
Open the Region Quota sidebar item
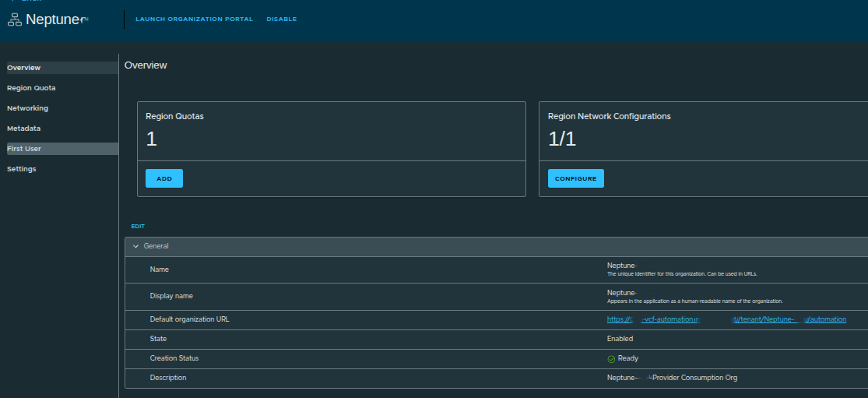(31, 88)
